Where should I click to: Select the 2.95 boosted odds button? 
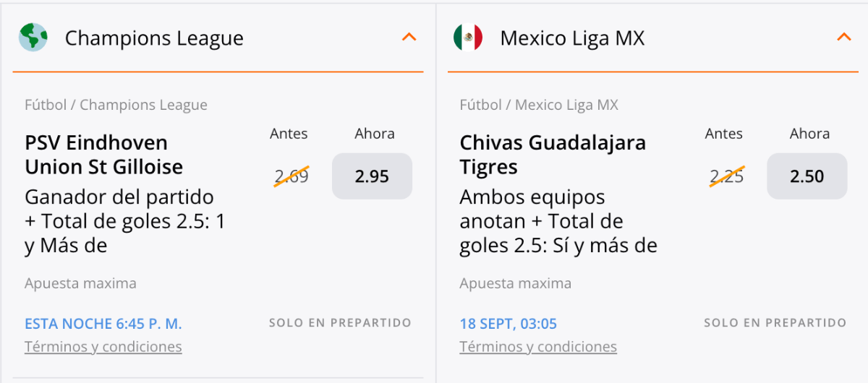click(372, 176)
